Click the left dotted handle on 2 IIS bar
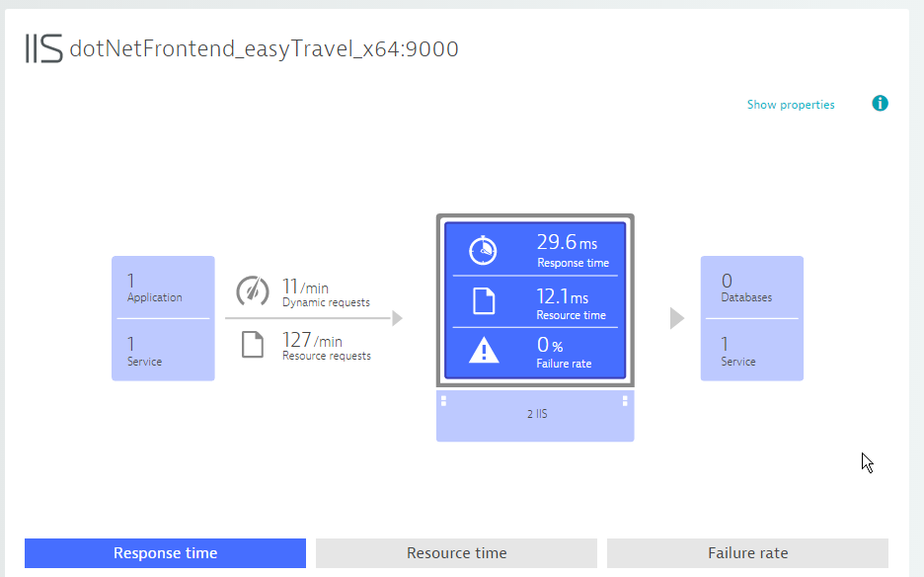 point(443,401)
